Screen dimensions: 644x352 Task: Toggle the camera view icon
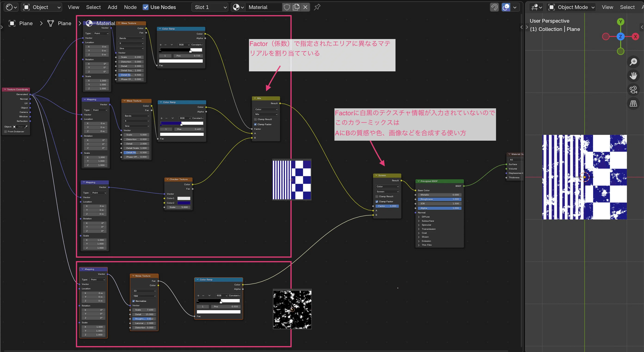(633, 89)
